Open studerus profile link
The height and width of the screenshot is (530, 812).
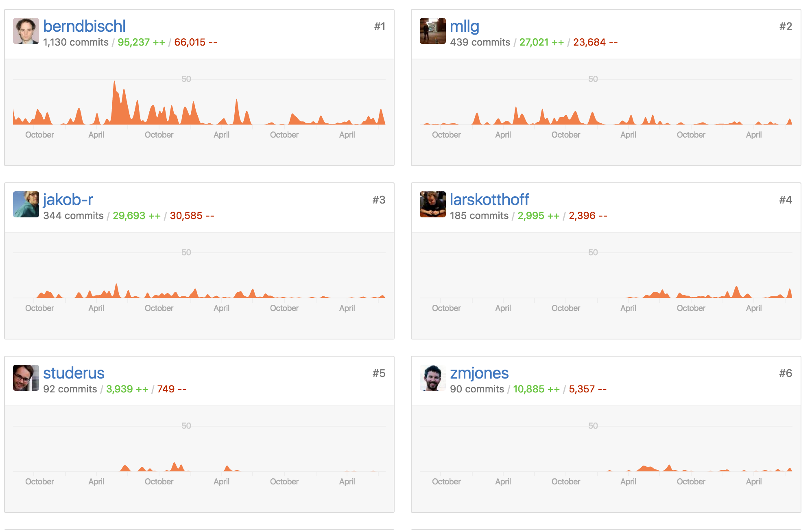pos(74,373)
